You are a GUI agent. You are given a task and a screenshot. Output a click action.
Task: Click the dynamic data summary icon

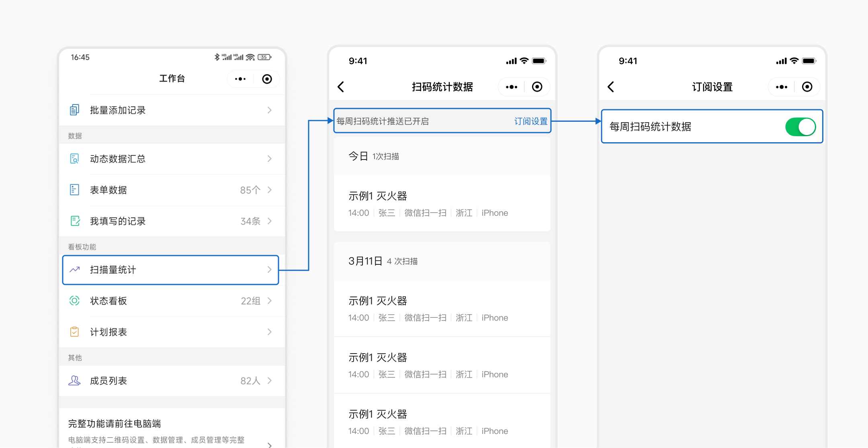(x=74, y=159)
